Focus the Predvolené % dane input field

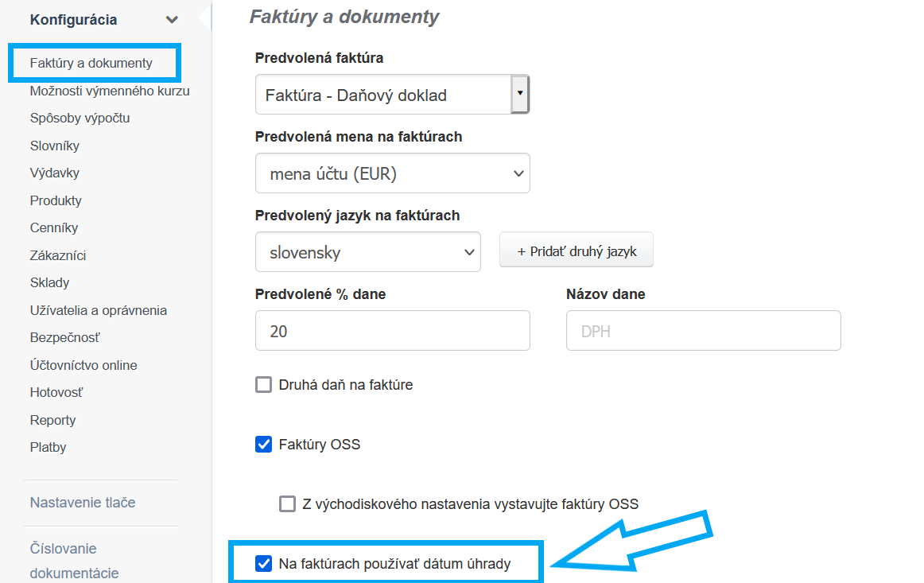(392, 331)
